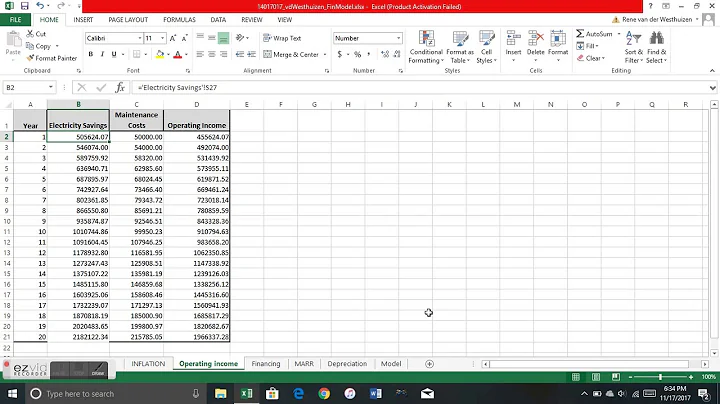Screen dimensions: 720x404
Task: Open the font size dropdown
Action: click(162, 38)
